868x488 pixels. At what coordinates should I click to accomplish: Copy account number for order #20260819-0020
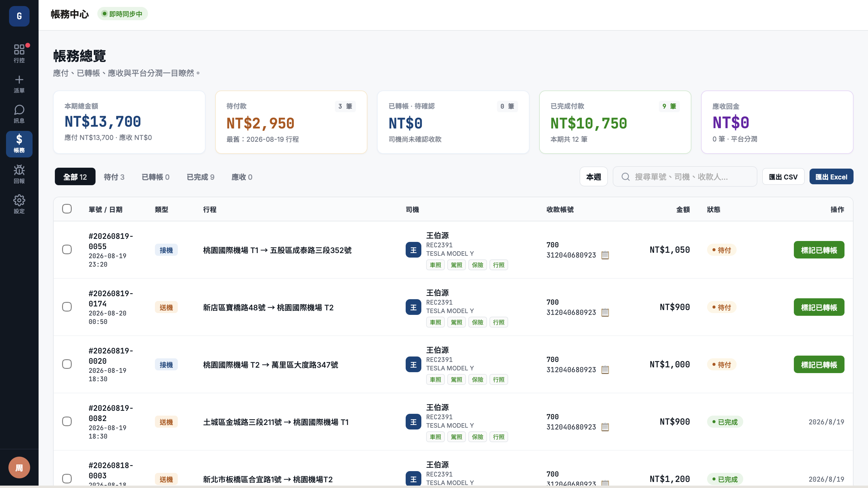click(605, 370)
